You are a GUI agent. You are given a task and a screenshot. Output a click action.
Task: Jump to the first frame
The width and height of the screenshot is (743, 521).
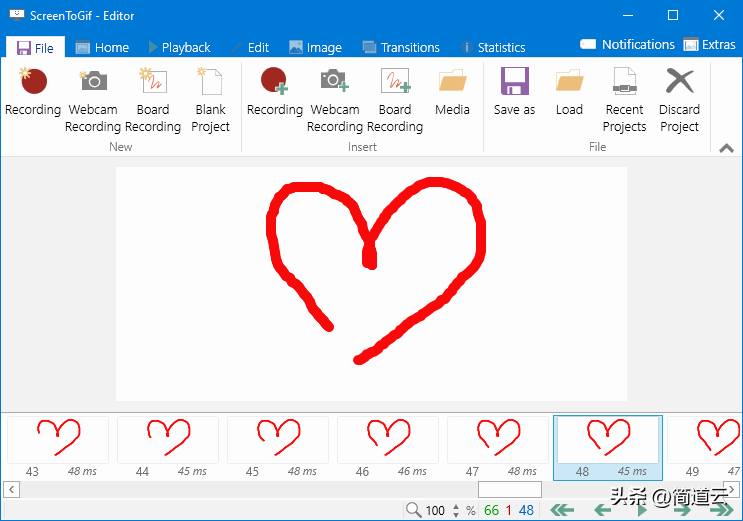[562, 510]
